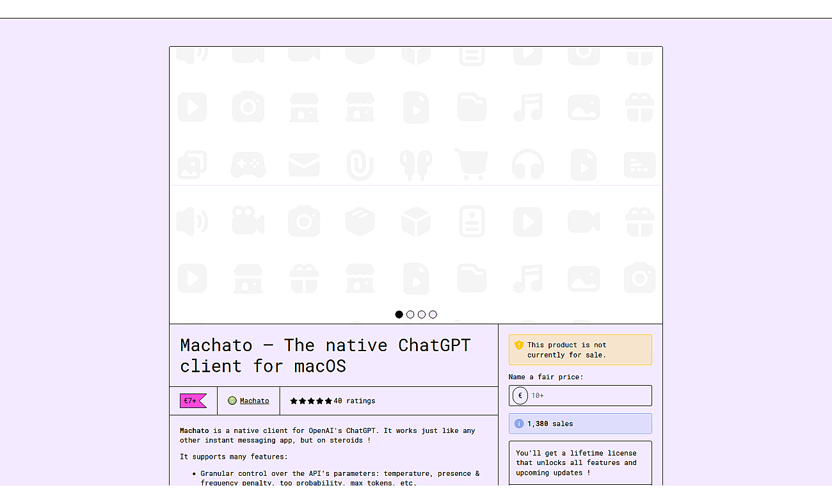Open the Machato seller profile link
The width and height of the screenshot is (832, 504).
pyautogui.click(x=254, y=400)
